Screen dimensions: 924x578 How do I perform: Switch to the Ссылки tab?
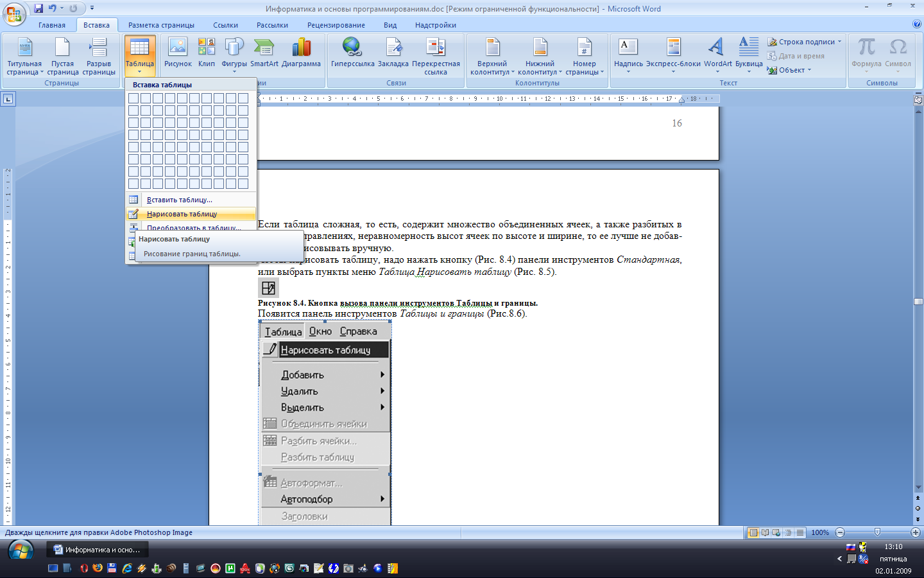coord(225,25)
